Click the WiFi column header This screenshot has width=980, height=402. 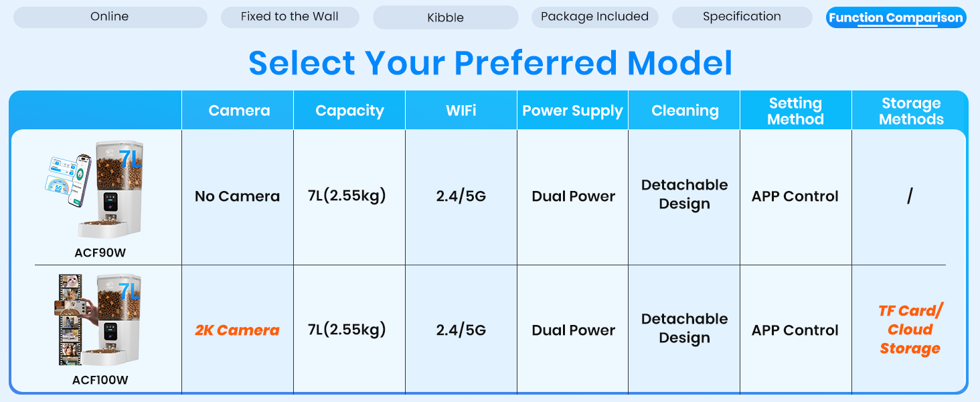(x=461, y=111)
